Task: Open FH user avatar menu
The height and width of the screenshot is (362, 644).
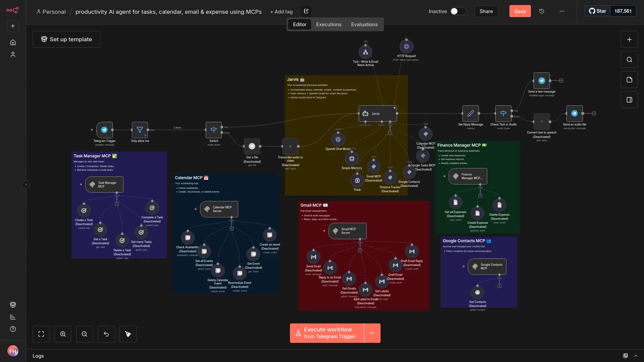Action: (x=13, y=351)
